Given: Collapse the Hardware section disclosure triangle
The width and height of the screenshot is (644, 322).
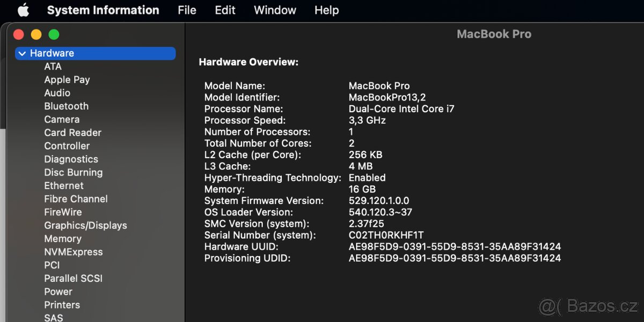Looking at the screenshot, I should click(22, 53).
